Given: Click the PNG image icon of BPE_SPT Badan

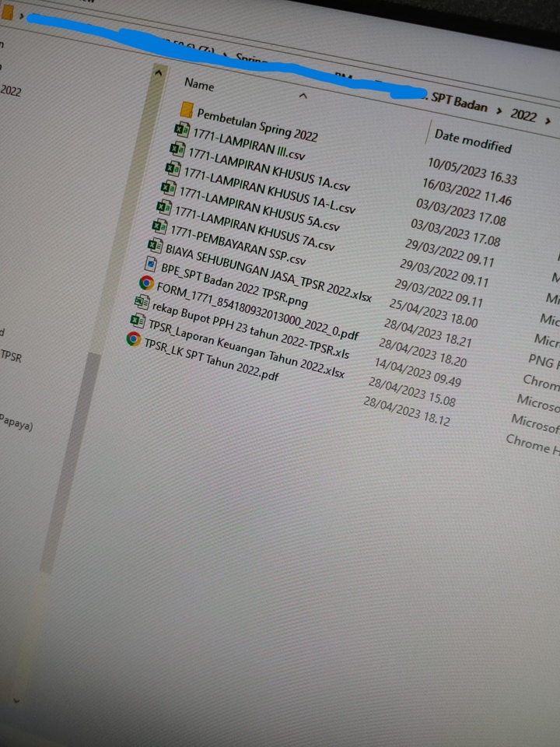Looking at the screenshot, I should point(150,264).
